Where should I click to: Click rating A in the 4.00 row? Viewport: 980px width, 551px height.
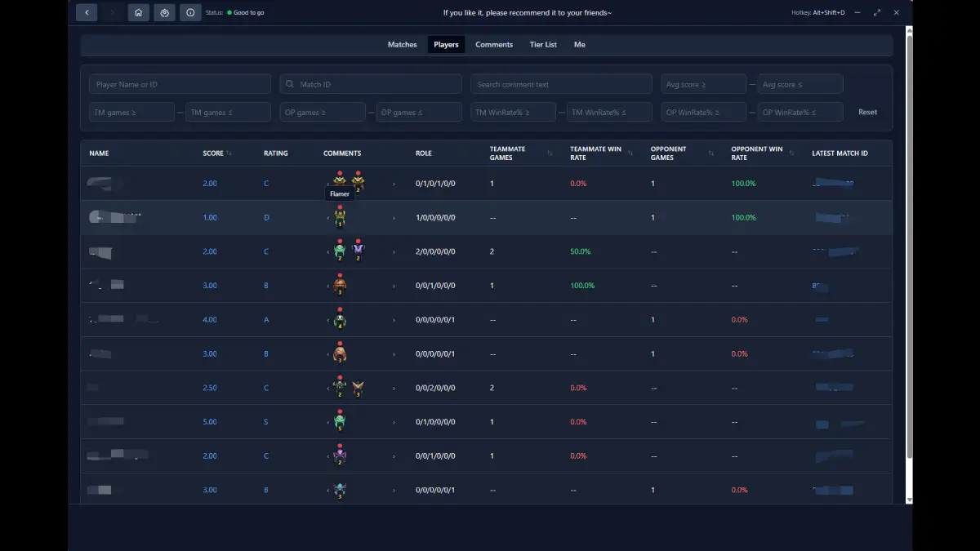pos(266,320)
